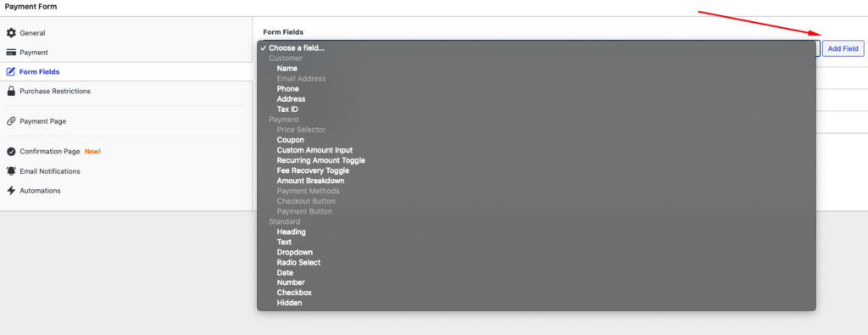Click the Confirmation Page checkmark icon

11,152
